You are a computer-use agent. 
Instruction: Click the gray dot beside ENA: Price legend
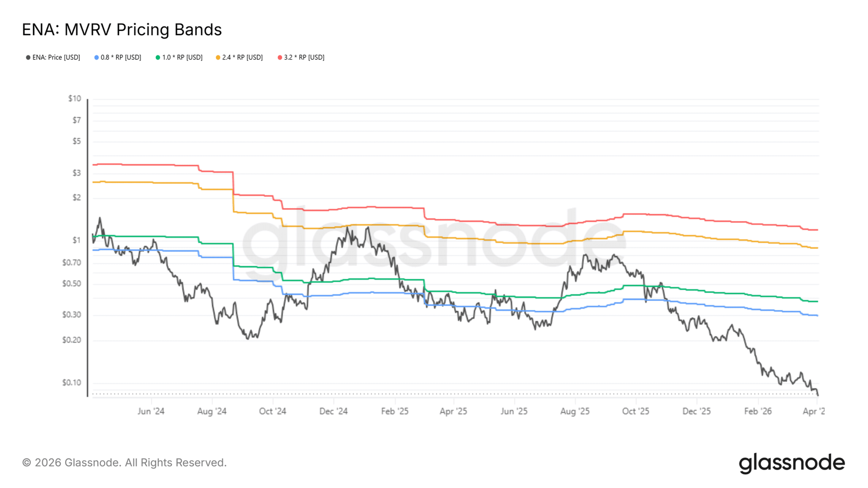(28, 57)
